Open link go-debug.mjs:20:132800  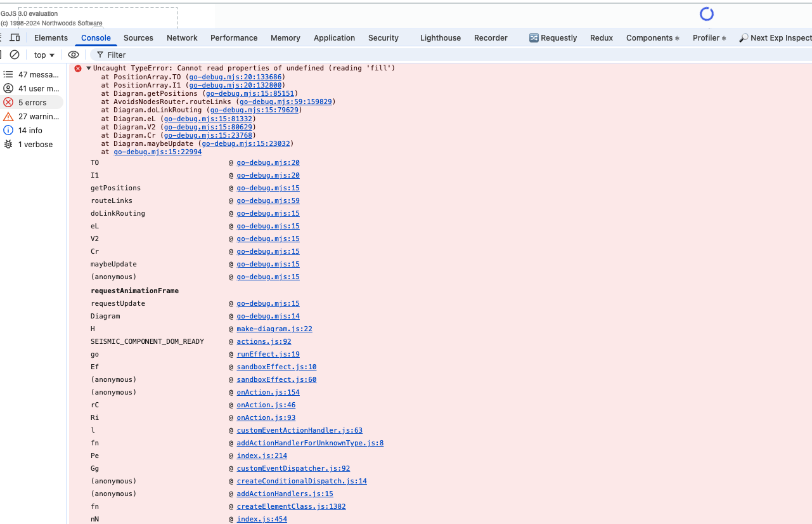click(235, 85)
